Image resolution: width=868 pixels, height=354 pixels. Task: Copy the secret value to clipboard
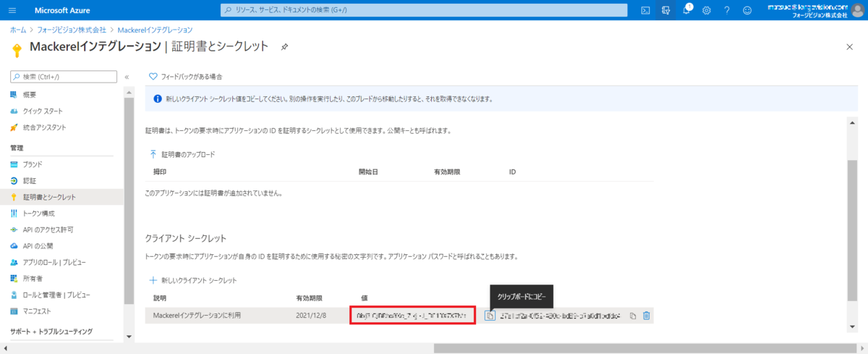click(490, 316)
